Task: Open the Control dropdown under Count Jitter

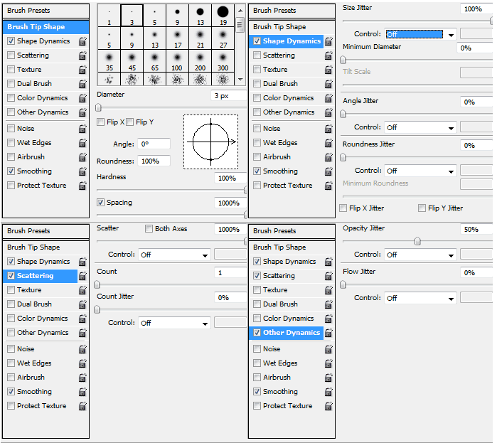Action: [x=174, y=323]
